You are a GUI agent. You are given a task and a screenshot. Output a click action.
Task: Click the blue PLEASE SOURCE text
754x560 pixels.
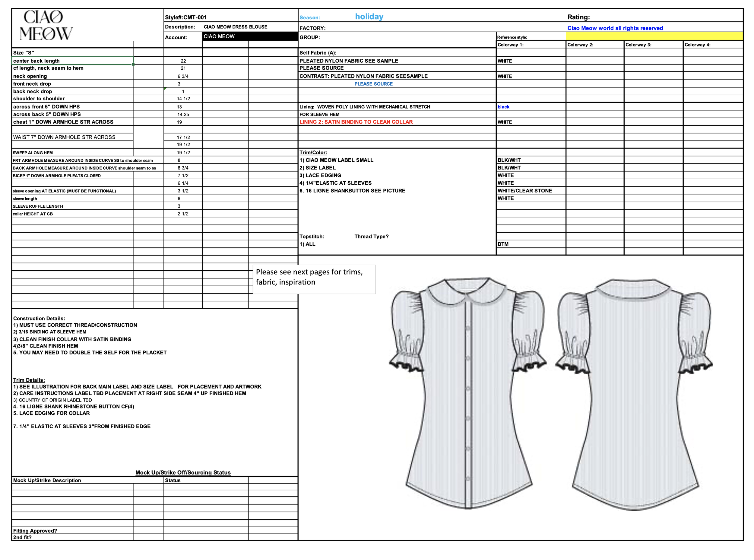point(373,84)
